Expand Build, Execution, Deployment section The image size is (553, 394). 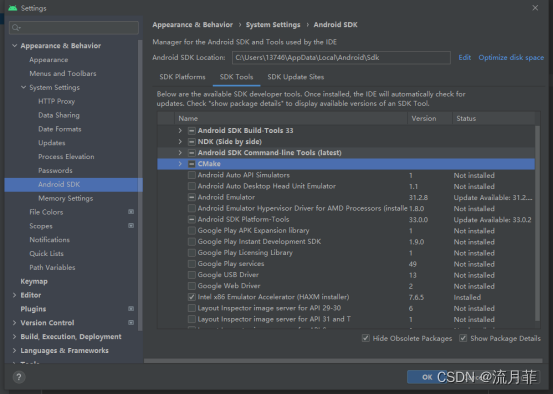[x=14, y=337]
